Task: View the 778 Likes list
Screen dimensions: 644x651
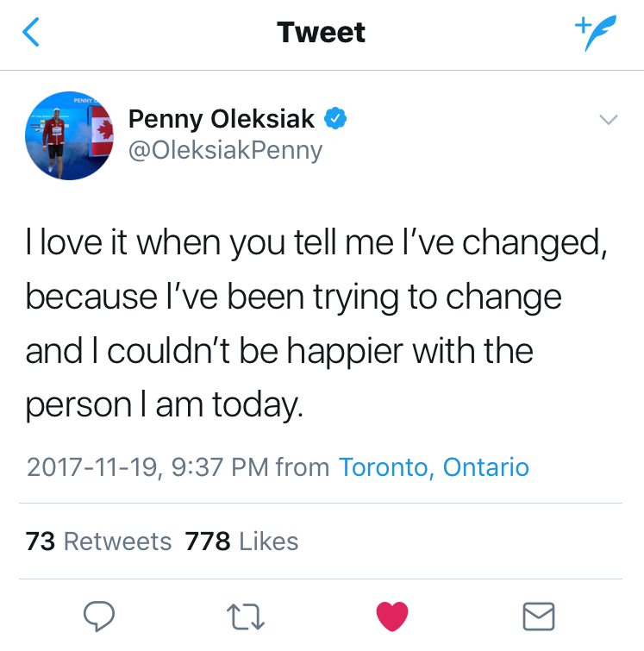Action: click(241, 541)
